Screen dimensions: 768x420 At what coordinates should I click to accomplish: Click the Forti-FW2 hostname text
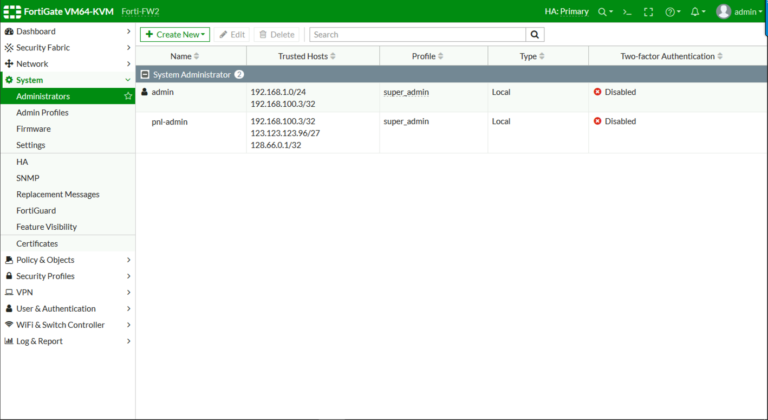point(140,11)
